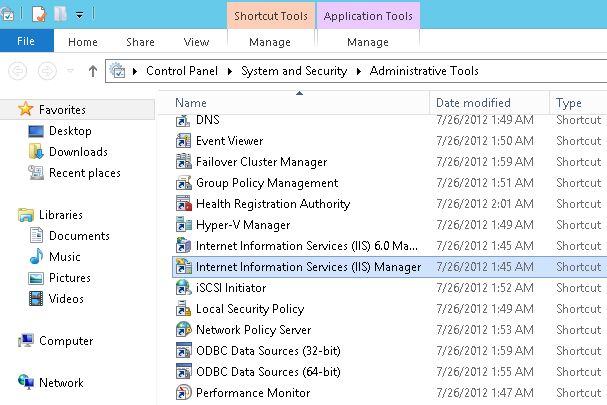Image resolution: width=607 pixels, height=405 pixels.
Task: Click the IIS 6.0 Manager icon
Action: click(183, 245)
